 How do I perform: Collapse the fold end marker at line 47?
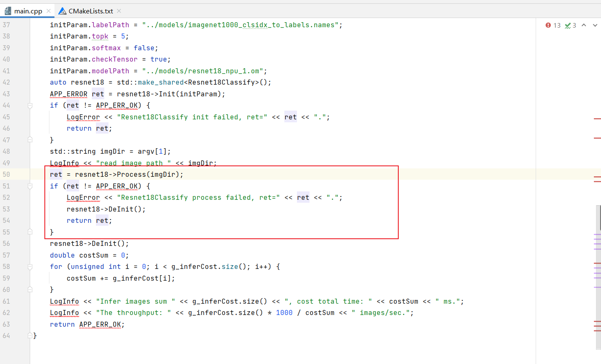point(30,139)
